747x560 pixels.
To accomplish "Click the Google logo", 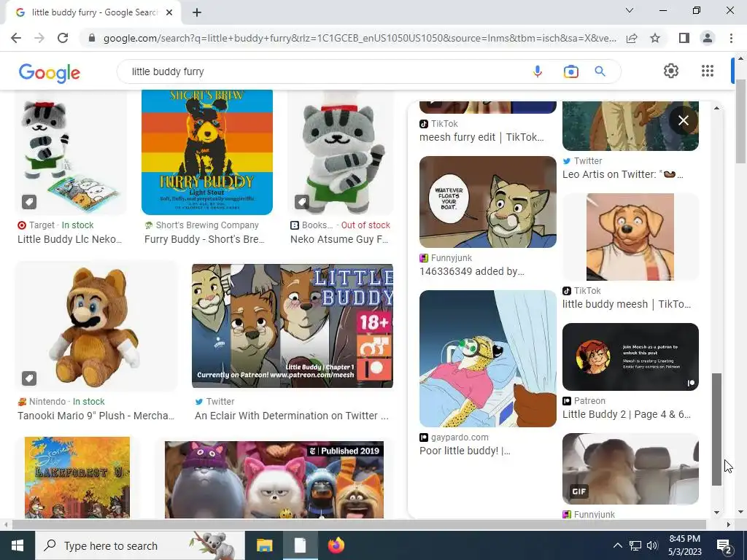I will (x=50, y=72).
